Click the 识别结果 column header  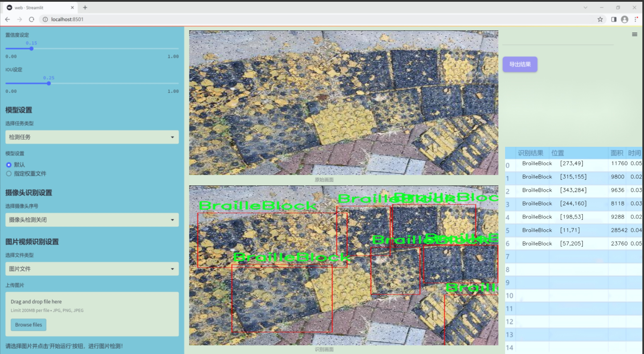pyautogui.click(x=530, y=153)
